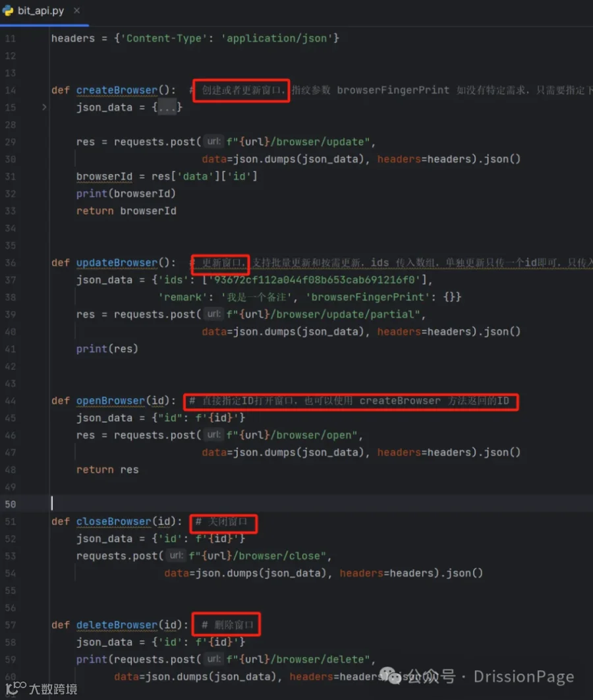This screenshot has height=700, width=593.
Task: Click the 'Content-Type' string on line 11
Action: tap(164, 38)
